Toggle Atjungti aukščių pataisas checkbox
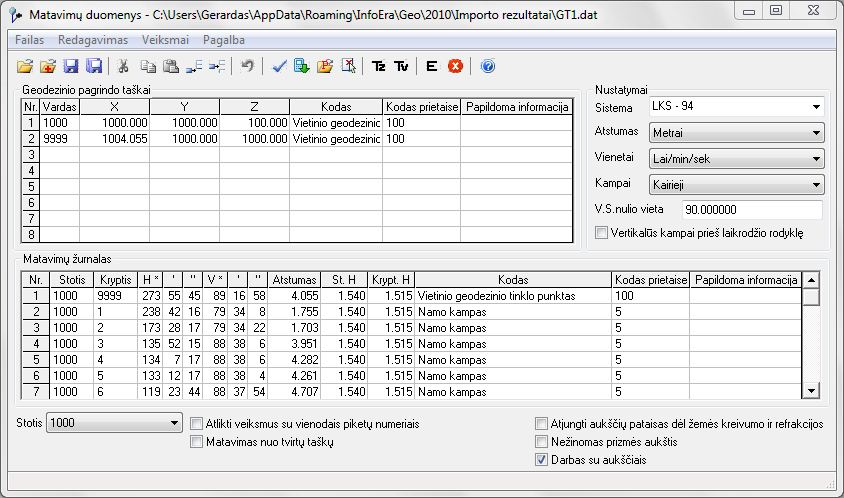Image resolution: width=844 pixels, height=498 pixels. pos(541,424)
